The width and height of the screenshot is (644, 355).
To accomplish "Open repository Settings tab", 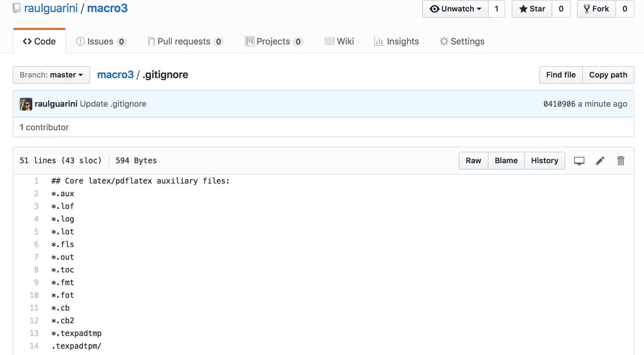I will pos(462,42).
